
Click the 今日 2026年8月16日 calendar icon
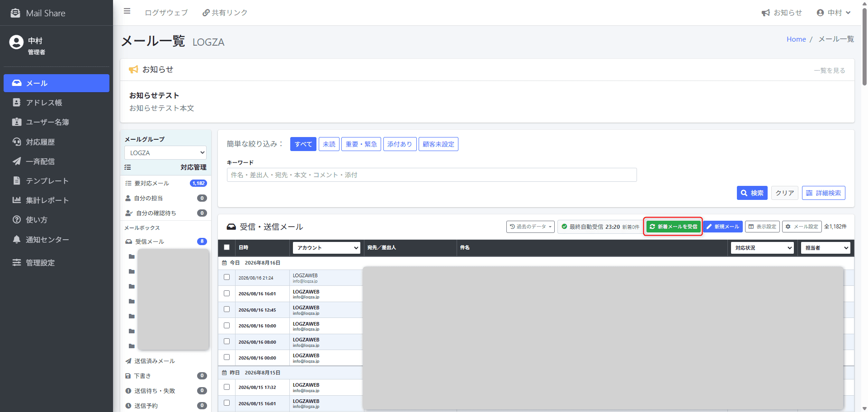click(224, 263)
